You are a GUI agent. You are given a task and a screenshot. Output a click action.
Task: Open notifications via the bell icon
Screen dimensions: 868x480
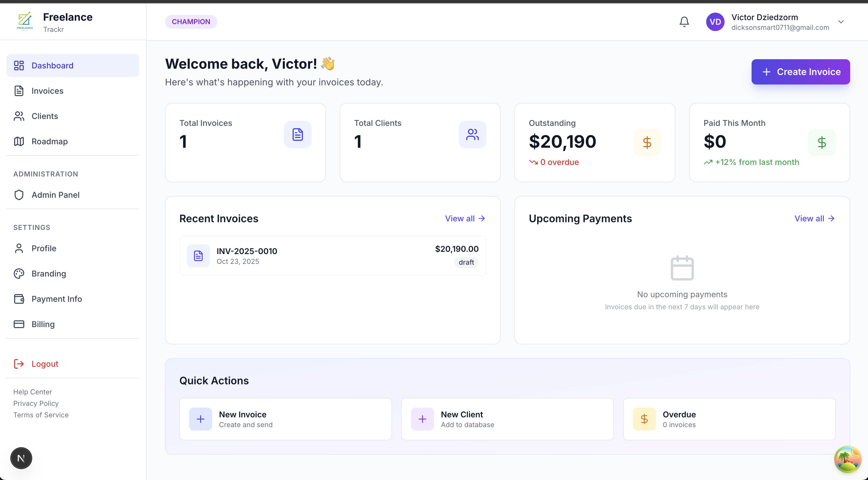684,21
